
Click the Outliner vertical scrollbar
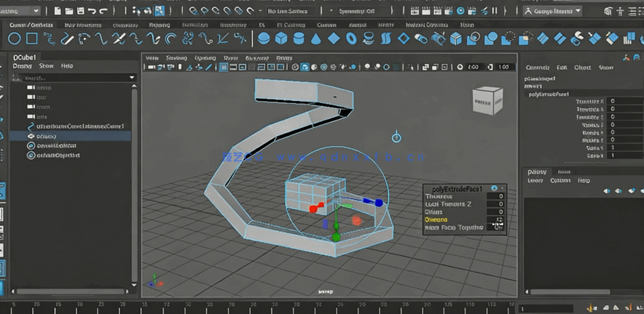tap(135, 185)
